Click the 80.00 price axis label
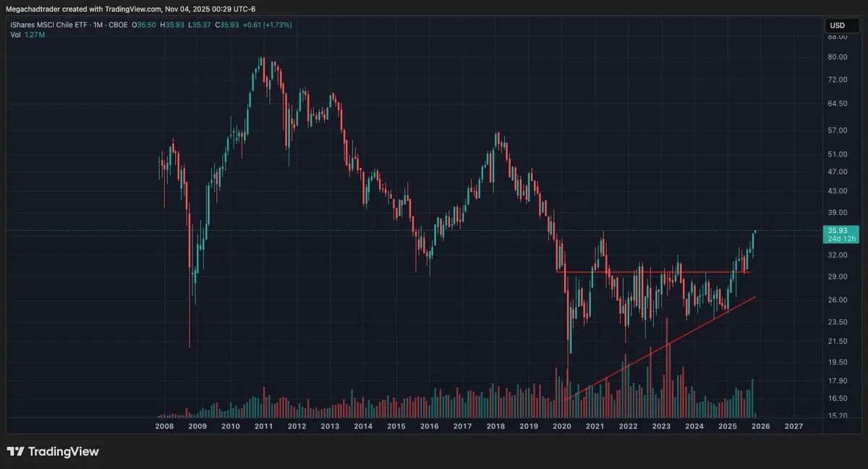 click(x=838, y=57)
